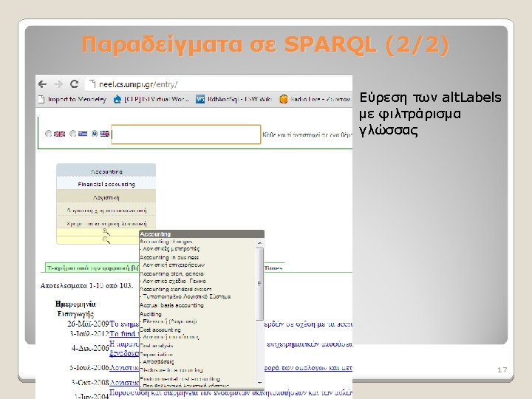Viewport: 532px width, 399px height.
Task: Choose Depreciation from the suggestion list
Action: tap(157, 354)
